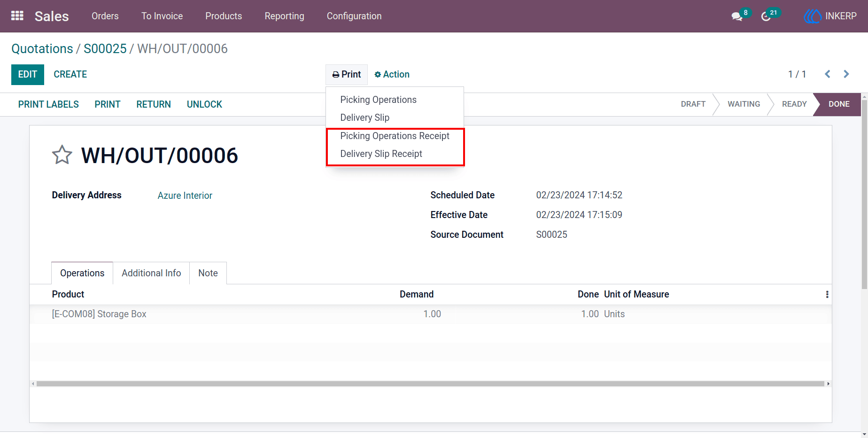Sort by Product column header
The image size is (868, 438).
[68, 294]
